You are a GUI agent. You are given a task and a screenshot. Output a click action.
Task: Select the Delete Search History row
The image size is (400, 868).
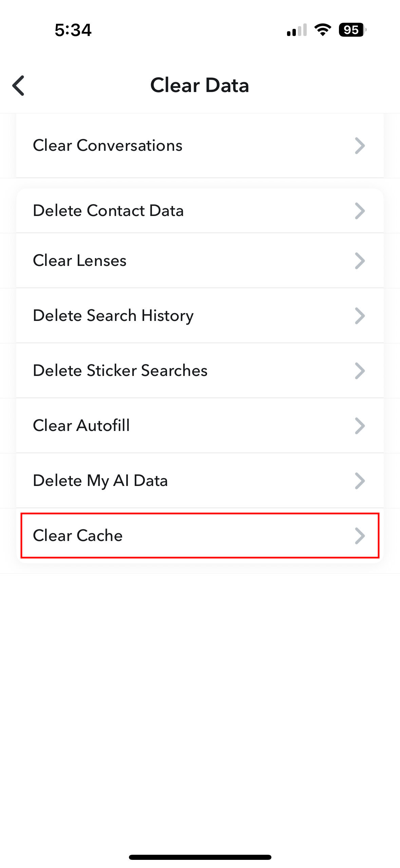(200, 315)
